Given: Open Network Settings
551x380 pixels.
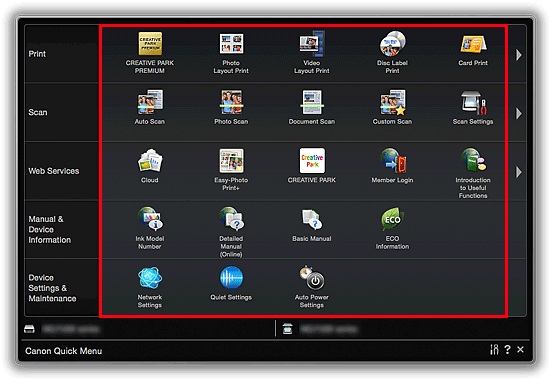Looking at the screenshot, I should pyautogui.click(x=150, y=287).
